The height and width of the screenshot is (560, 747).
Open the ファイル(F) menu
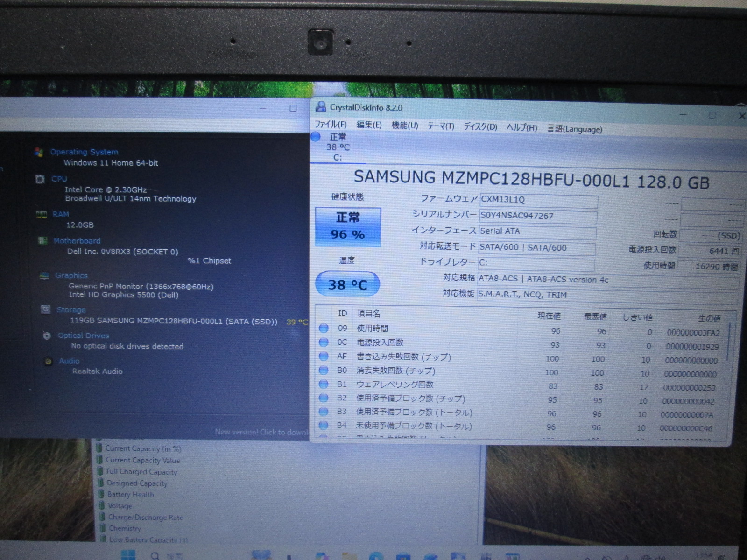(331, 125)
